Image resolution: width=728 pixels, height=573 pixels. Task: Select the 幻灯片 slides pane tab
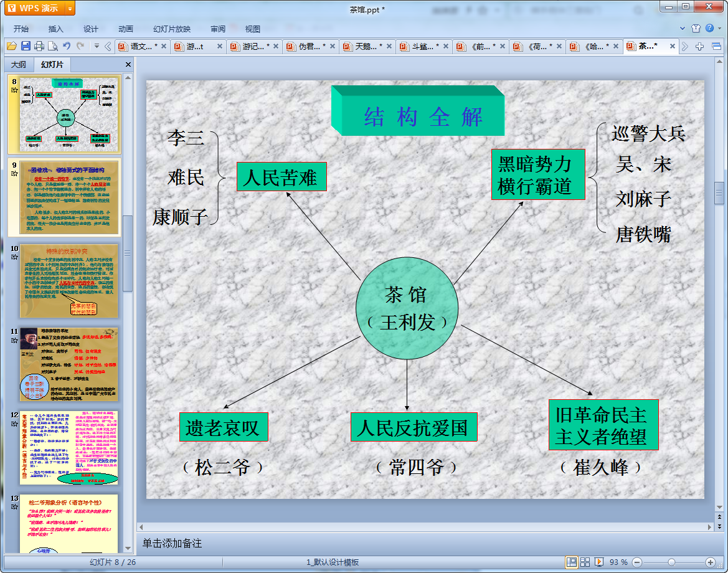click(x=52, y=65)
